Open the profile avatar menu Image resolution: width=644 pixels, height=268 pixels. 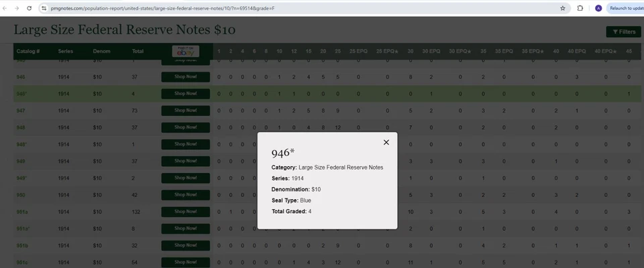point(598,8)
